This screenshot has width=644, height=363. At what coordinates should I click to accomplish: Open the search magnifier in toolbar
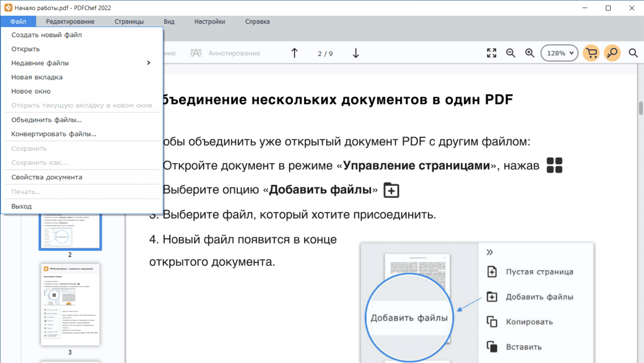tap(633, 53)
